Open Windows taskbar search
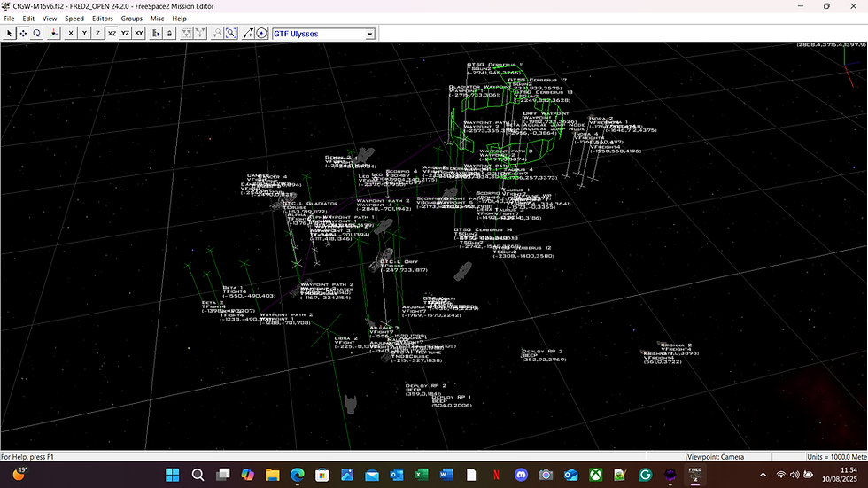The width and height of the screenshot is (868, 488). click(198, 475)
